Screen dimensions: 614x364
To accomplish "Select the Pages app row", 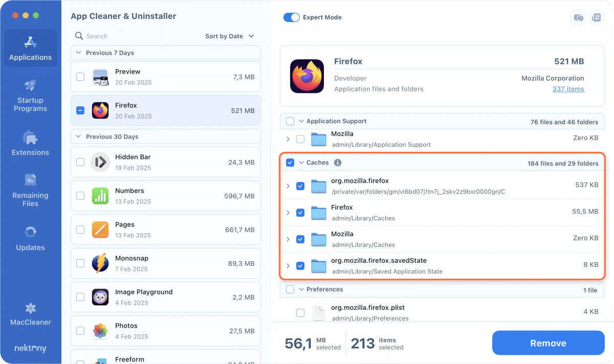I will [x=166, y=230].
